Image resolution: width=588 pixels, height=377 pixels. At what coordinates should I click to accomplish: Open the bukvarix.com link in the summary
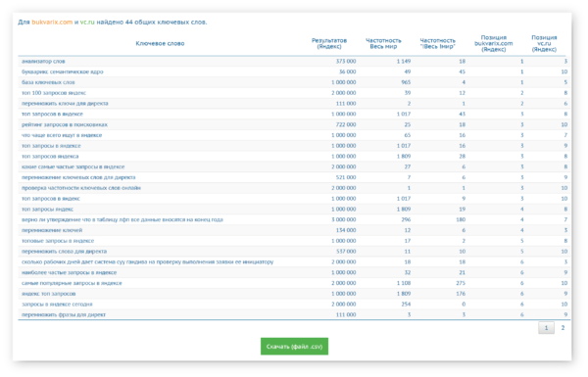coord(52,23)
